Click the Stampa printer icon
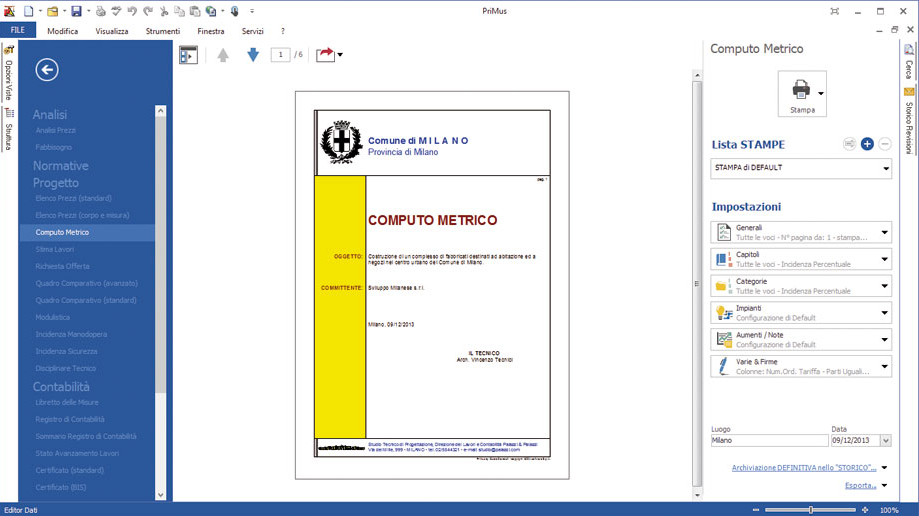Screen dimensions: 919x516 coord(800,92)
